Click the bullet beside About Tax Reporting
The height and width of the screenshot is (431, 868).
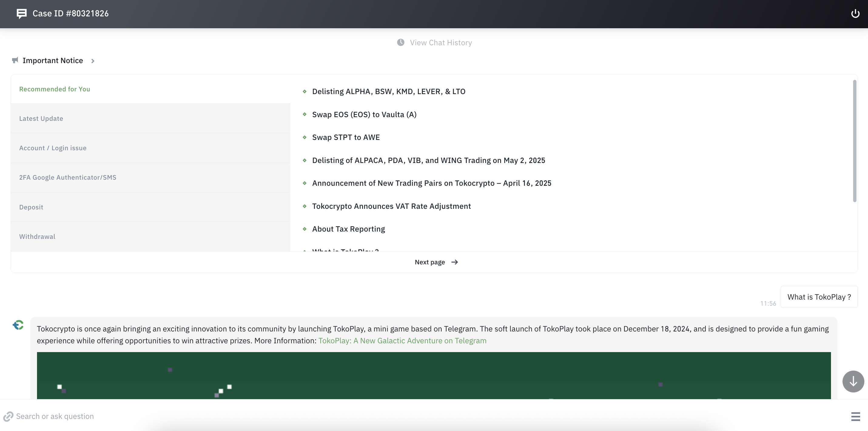coord(304,229)
